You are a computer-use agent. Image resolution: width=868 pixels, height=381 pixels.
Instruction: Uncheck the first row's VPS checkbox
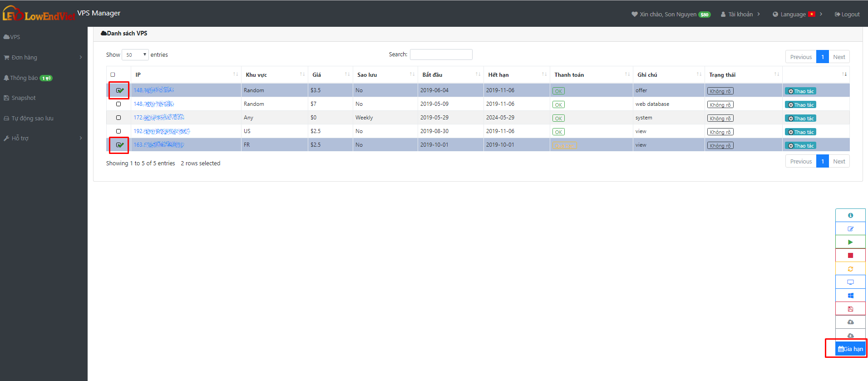point(119,90)
